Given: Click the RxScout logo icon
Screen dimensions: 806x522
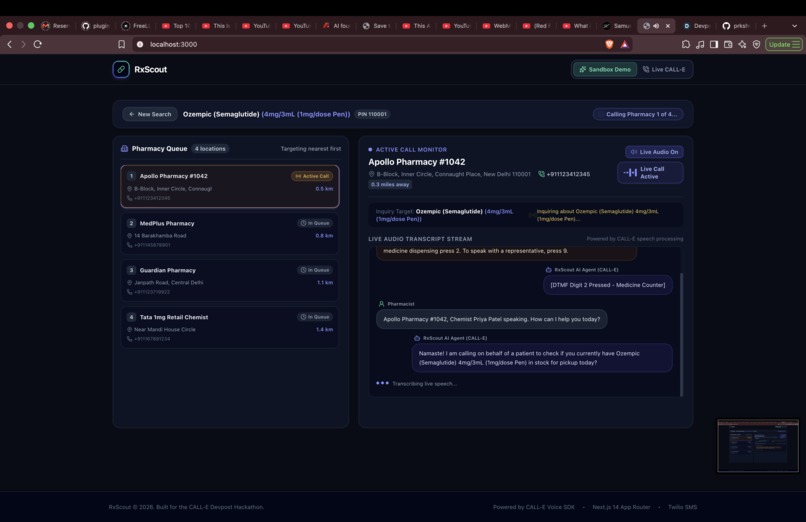Looking at the screenshot, I should (121, 69).
